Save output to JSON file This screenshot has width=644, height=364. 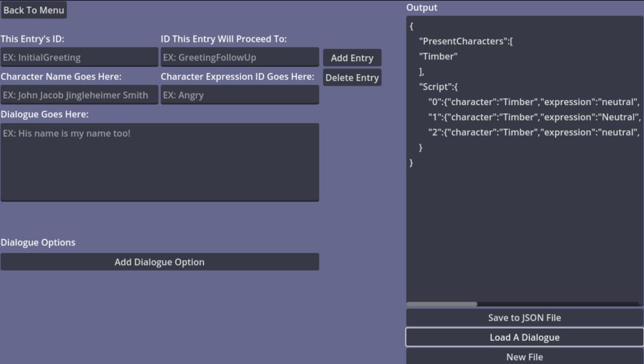(524, 318)
